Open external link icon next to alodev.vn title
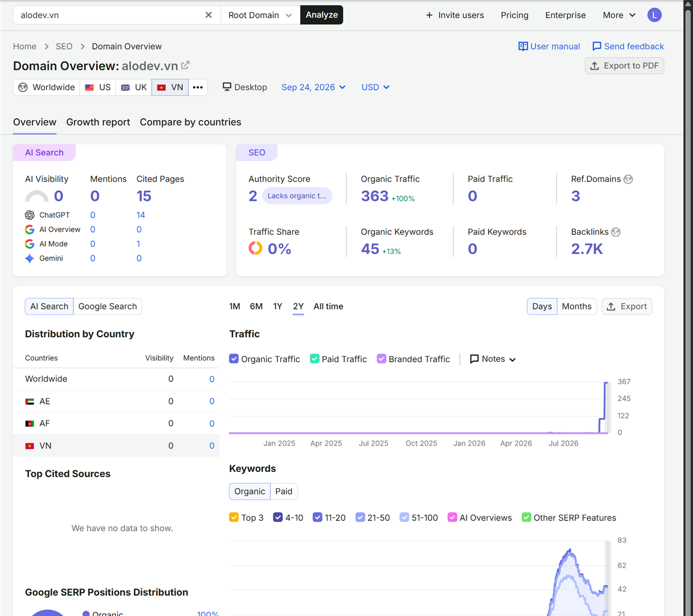This screenshot has height=616, width=693. [x=186, y=65]
